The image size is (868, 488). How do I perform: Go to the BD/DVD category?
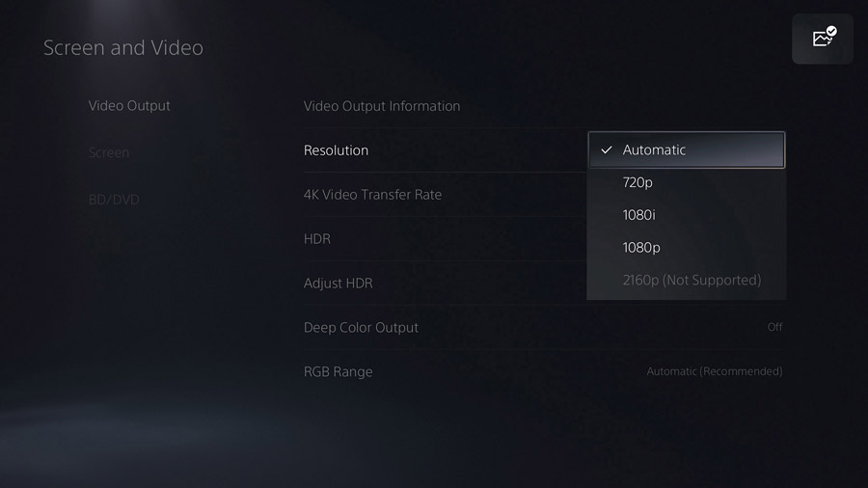pos(114,200)
